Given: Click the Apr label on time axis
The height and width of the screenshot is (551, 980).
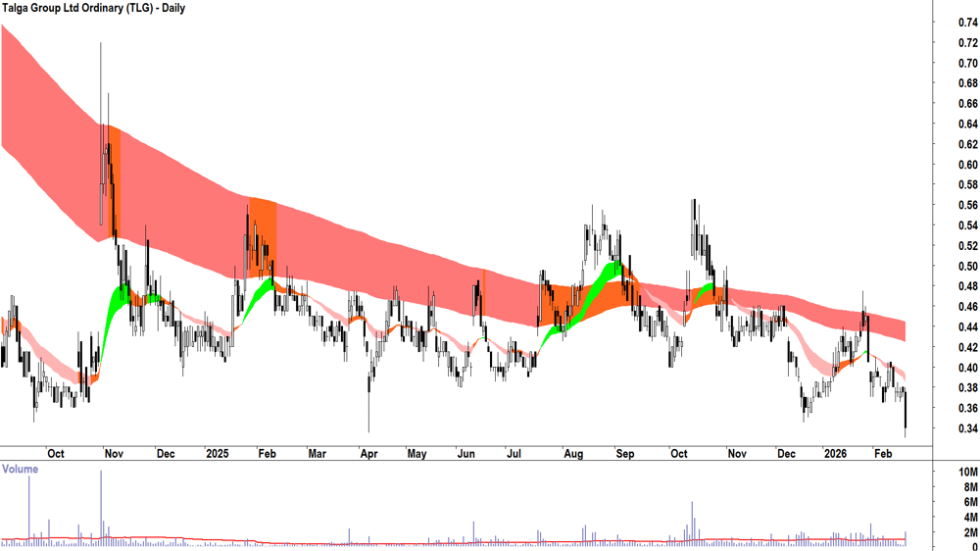Looking at the screenshot, I should point(368,453).
